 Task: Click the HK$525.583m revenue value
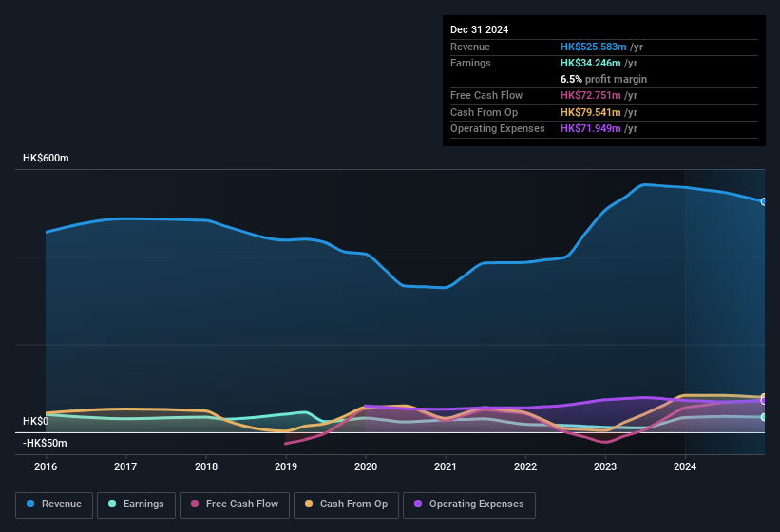coord(593,47)
